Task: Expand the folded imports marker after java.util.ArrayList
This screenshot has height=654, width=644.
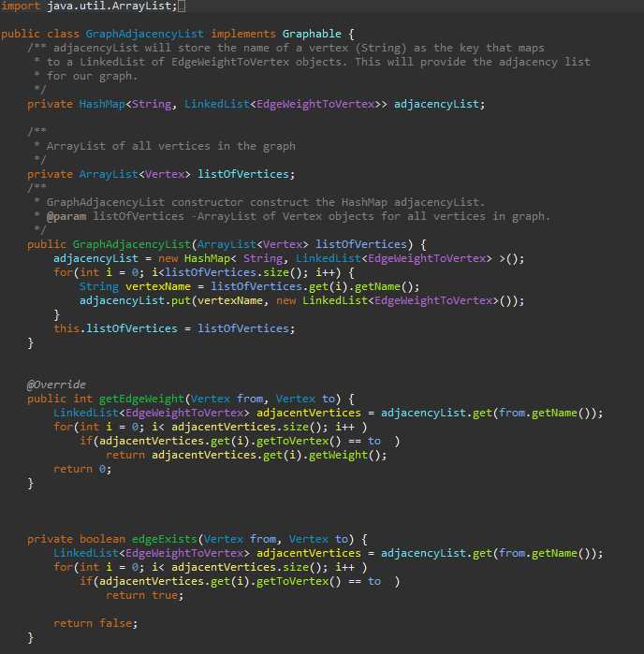Action: [x=182, y=7]
